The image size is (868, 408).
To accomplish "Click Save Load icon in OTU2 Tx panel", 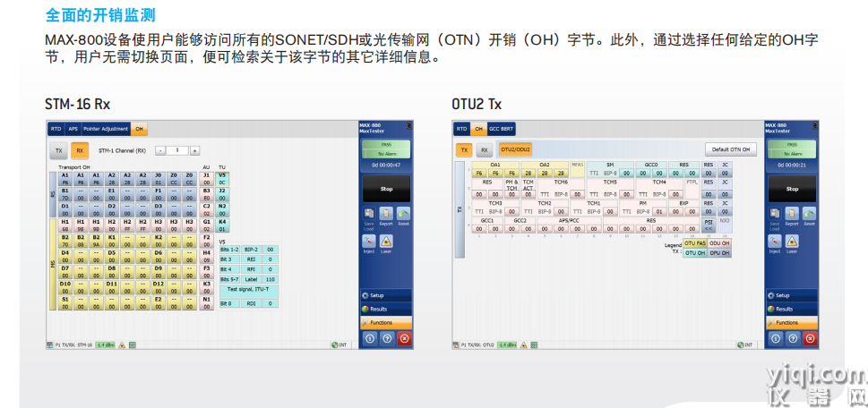I will (774, 215).
